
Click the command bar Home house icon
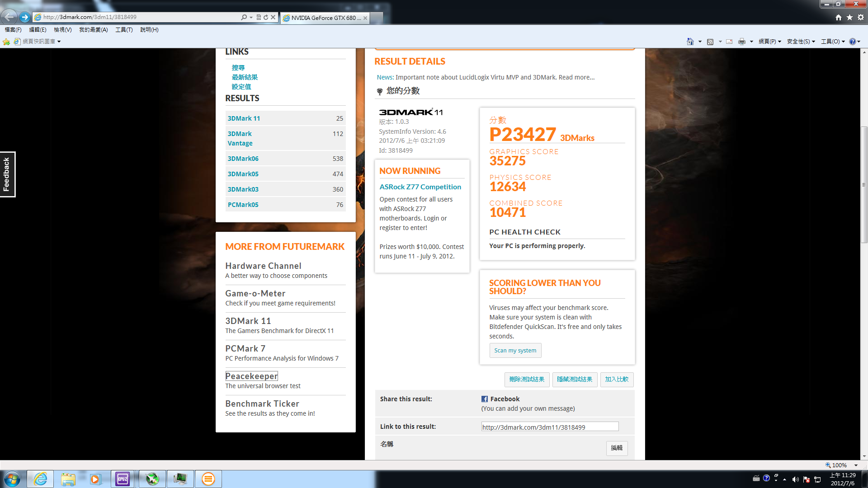coord(690,42)
